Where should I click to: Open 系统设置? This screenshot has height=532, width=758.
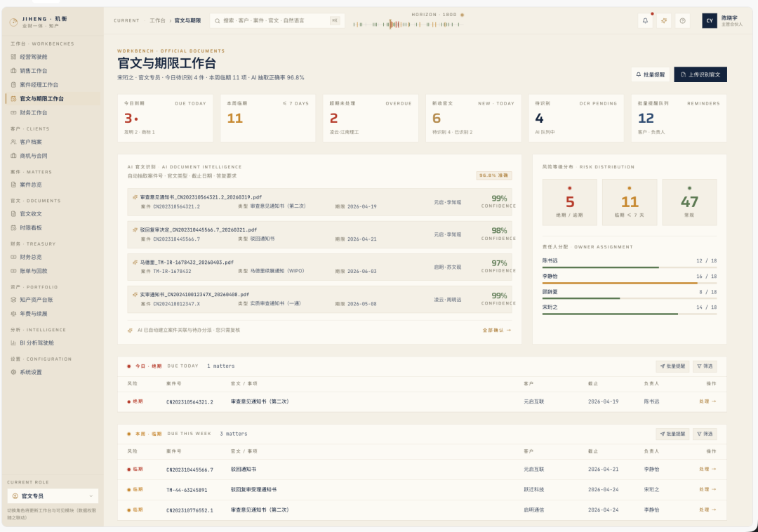[x=52, y=372]
